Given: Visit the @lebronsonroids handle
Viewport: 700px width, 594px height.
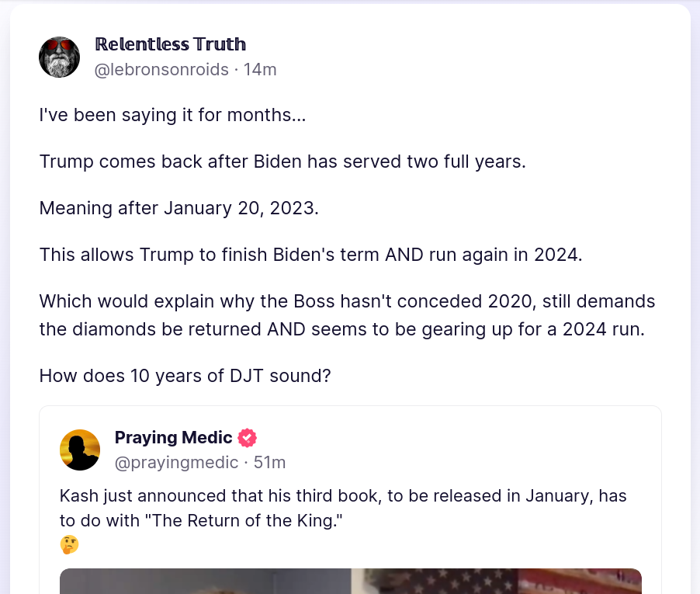Looking at the screenshot, I should (x=161, y=70).
